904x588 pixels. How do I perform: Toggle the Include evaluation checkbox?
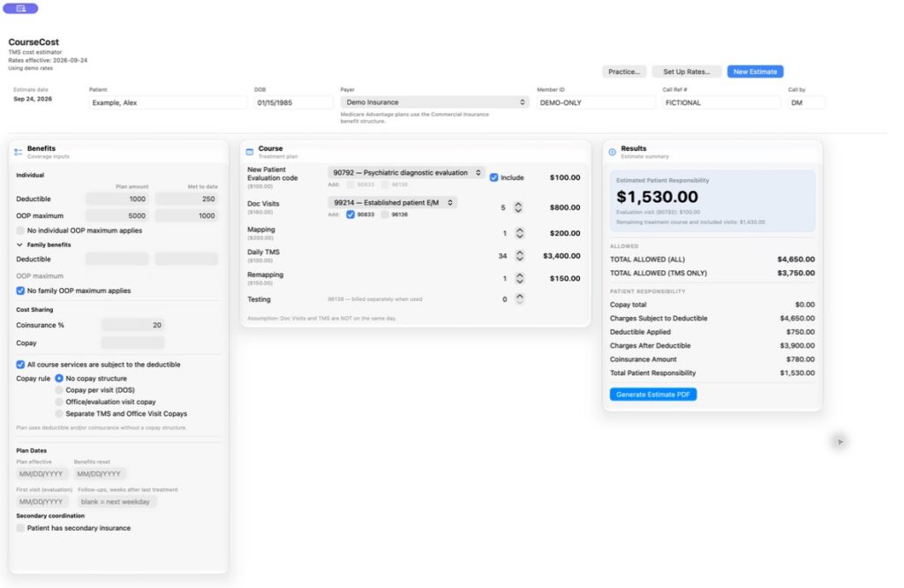(x=493, y=177)
